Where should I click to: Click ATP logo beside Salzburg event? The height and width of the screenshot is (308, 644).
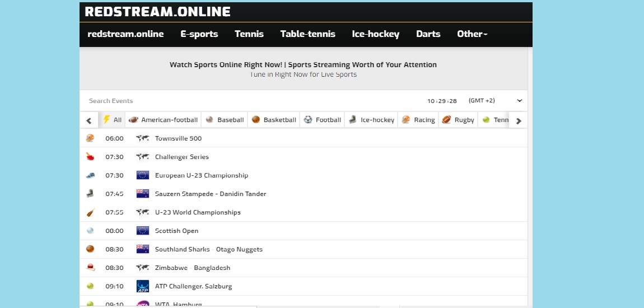(142, 286)
